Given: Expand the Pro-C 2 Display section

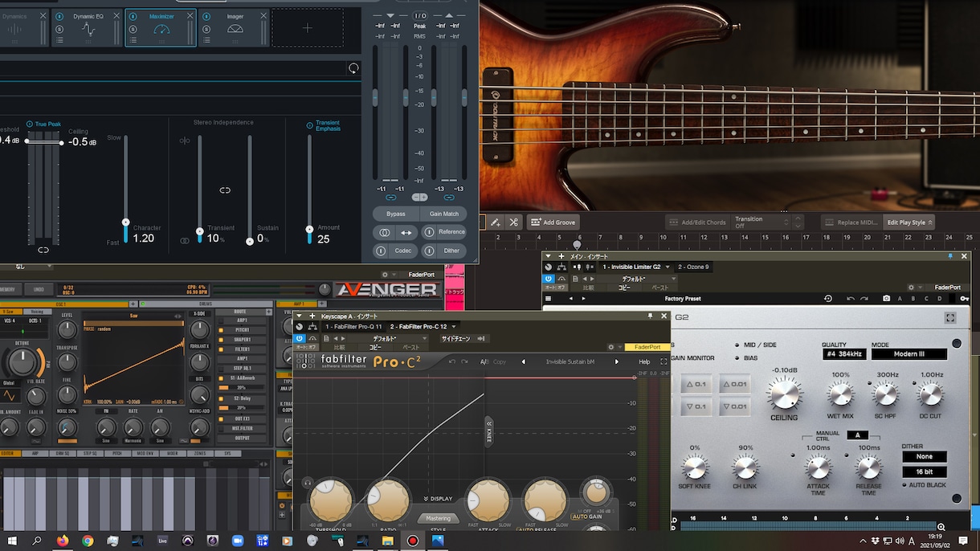Looking at the screenshot, I should [x=438, y=499].
